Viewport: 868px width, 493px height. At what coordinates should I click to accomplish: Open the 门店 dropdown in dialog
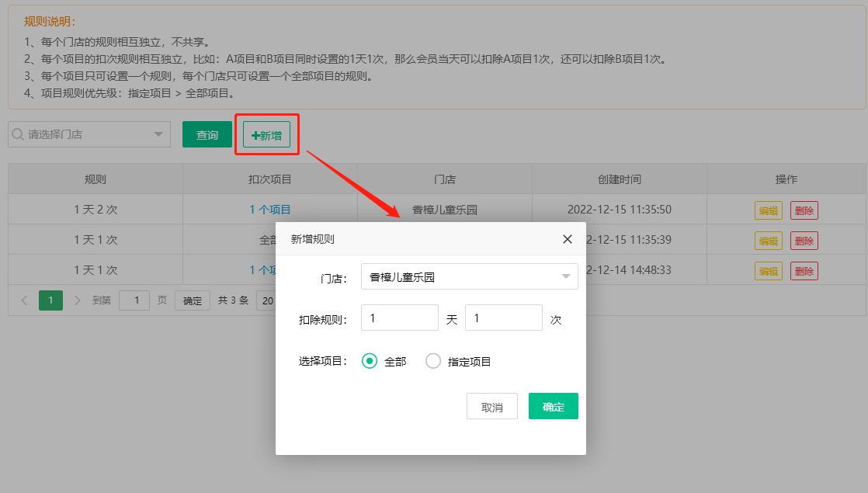pos(469,276)
